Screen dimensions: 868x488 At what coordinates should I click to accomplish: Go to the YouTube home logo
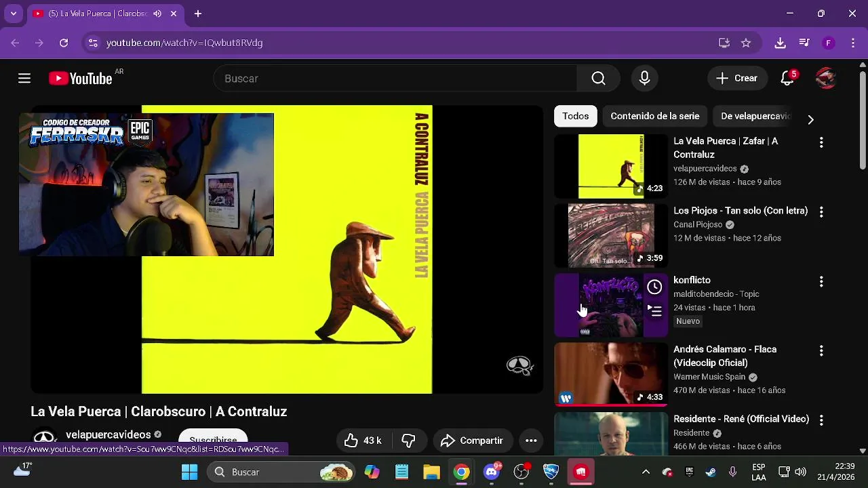coord(81,79)
